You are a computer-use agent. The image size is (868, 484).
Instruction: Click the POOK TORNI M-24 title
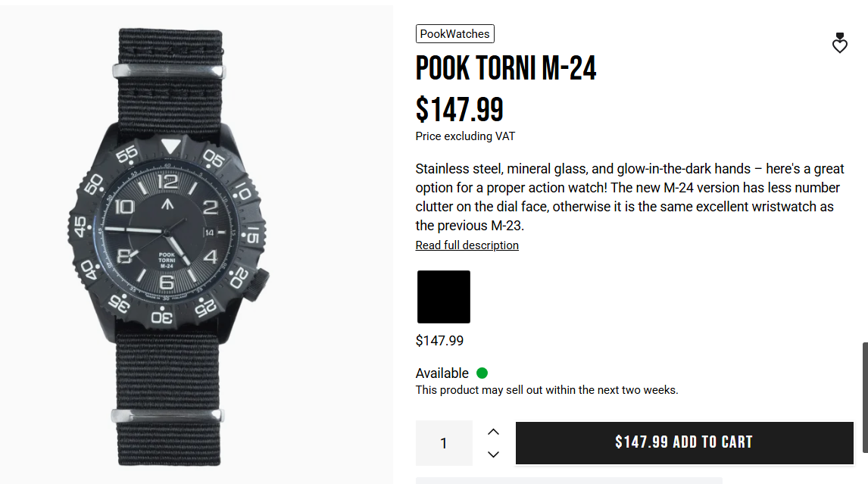[506, 69]
